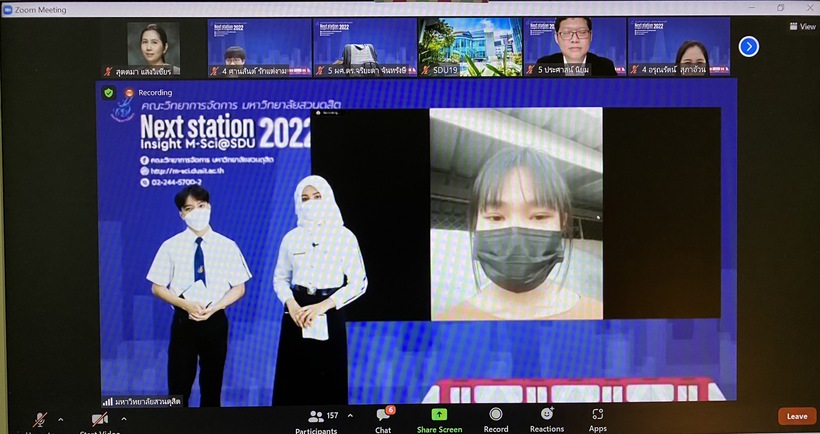
Task: Open the Apps panel
Action: click(x=598, y=420)
